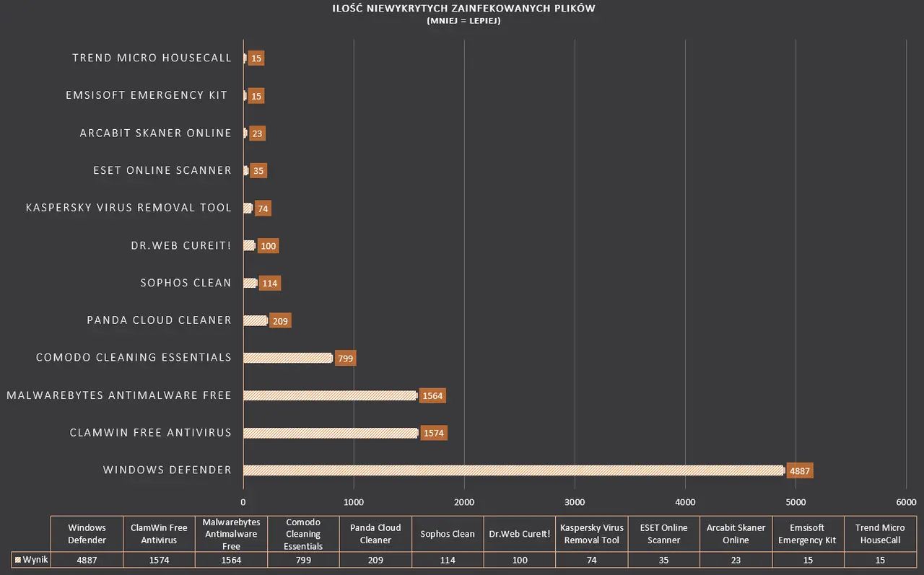Image resolution: width=924 pixels, height=575 pixels.
Task: Click the Kaspersky Virus Removal Tool axis label
Action: 128,208
